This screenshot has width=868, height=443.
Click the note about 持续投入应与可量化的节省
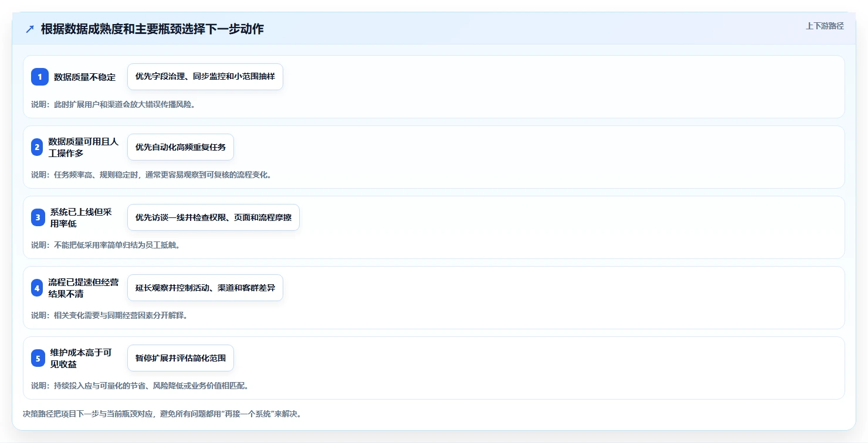(140, 386)
